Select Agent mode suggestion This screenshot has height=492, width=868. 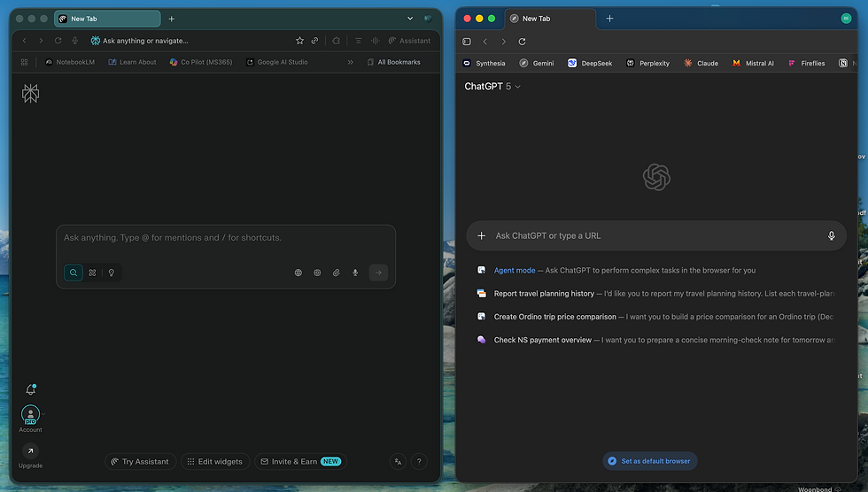coord(655,270)
